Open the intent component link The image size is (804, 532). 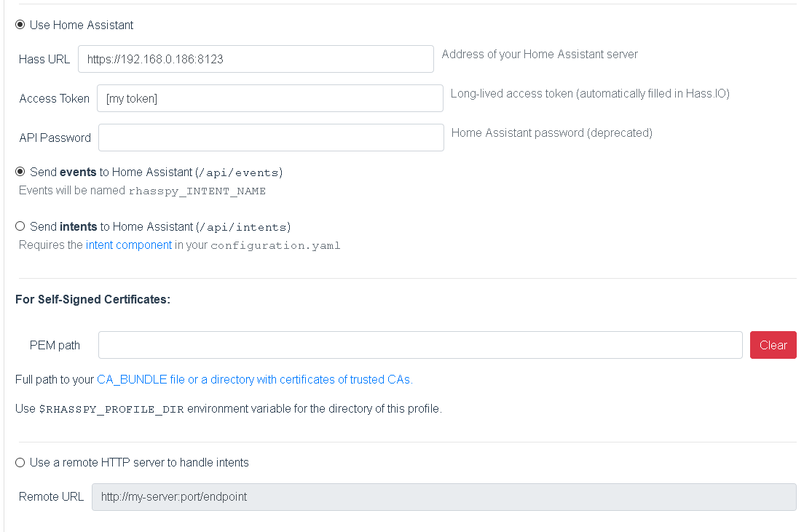coord(129,245)
